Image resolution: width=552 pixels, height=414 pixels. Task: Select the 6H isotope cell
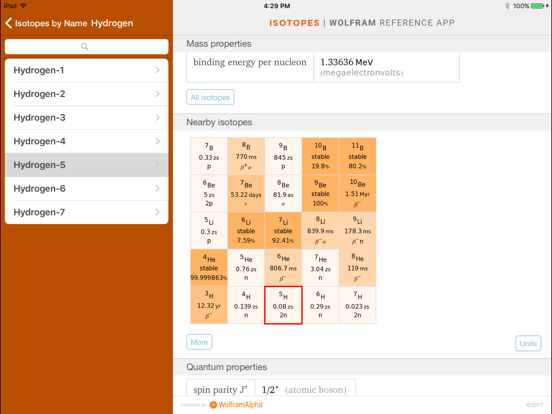320,305
